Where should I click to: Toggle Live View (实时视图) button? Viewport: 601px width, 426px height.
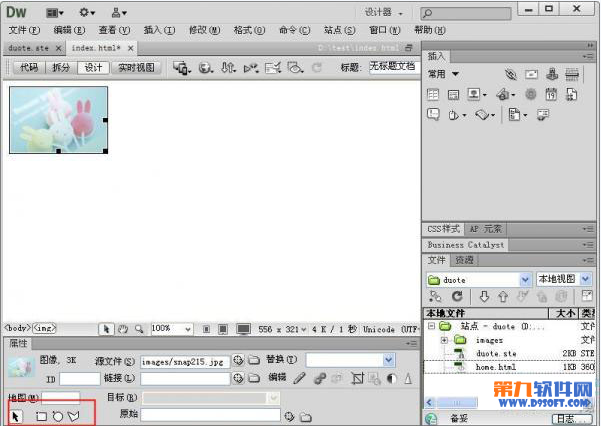coord(136,68)
